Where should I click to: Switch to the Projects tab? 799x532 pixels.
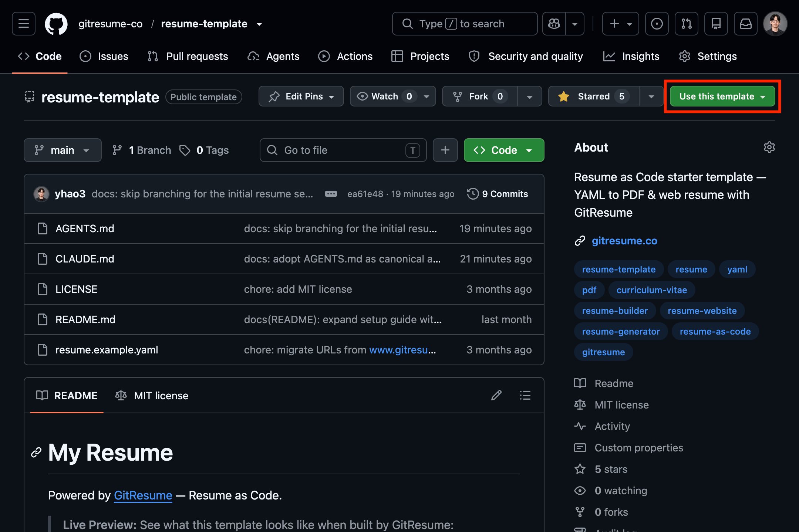point(420,56)
